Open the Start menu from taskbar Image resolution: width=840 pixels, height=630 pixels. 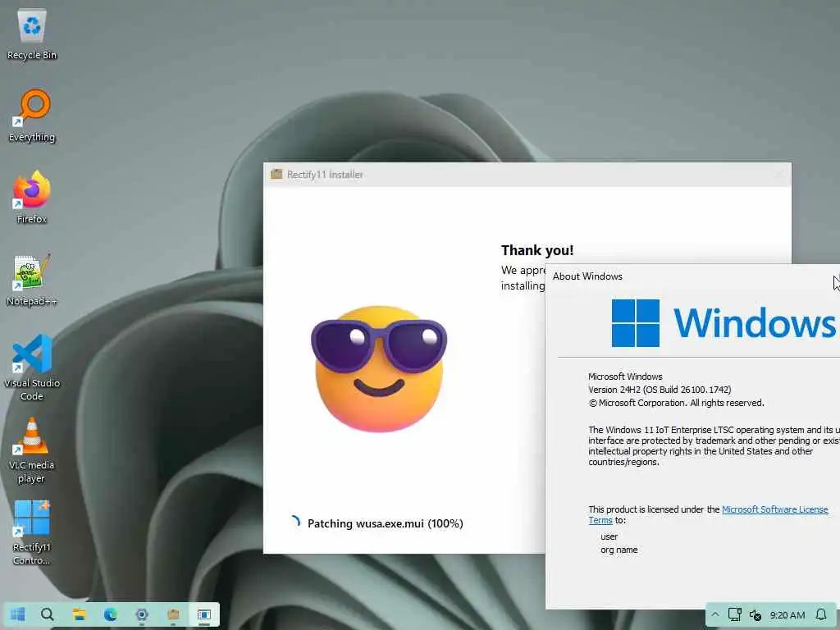click(18, 614)
